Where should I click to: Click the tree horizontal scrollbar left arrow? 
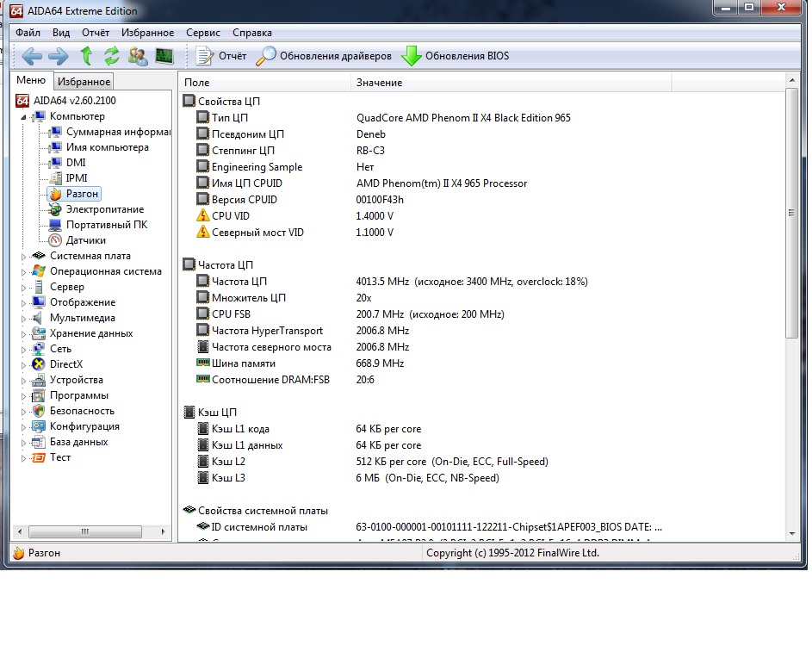tap(20, 531)
